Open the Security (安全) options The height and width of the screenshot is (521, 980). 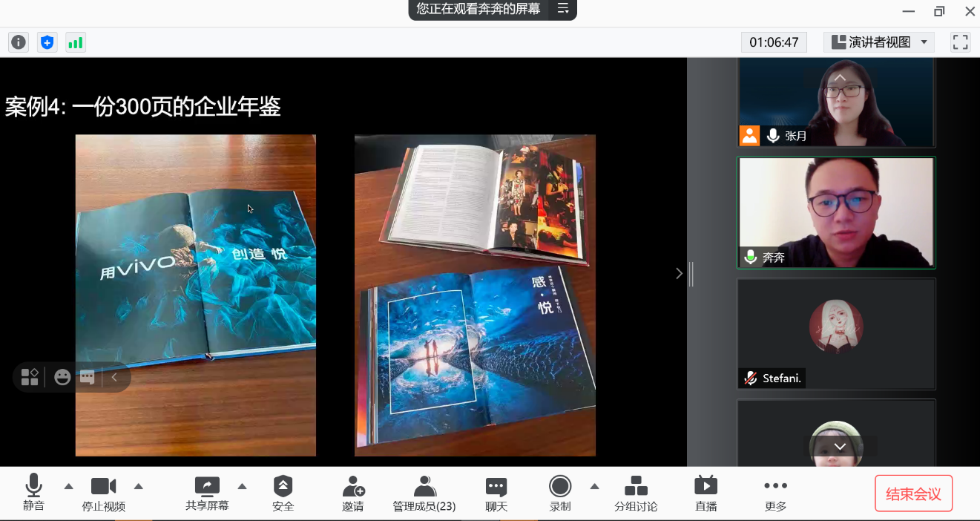click(283, 494)
